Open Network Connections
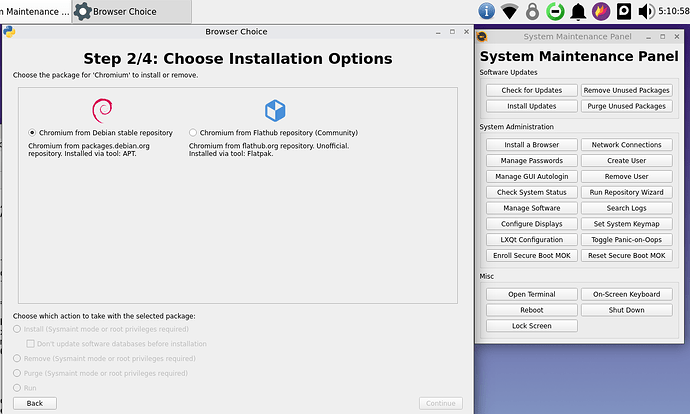This screenshot has height=414, width=690. click(627, 145)
